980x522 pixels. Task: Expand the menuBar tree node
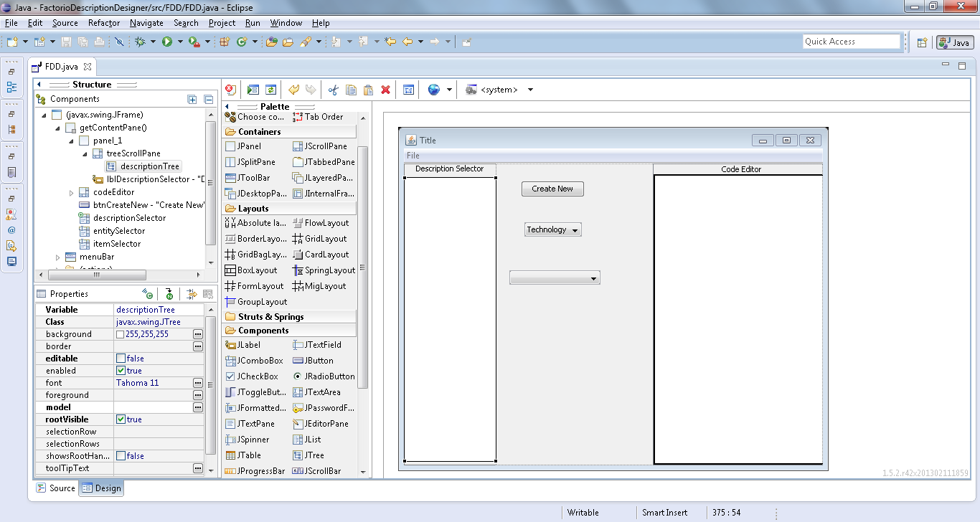[x=57, y=257]
